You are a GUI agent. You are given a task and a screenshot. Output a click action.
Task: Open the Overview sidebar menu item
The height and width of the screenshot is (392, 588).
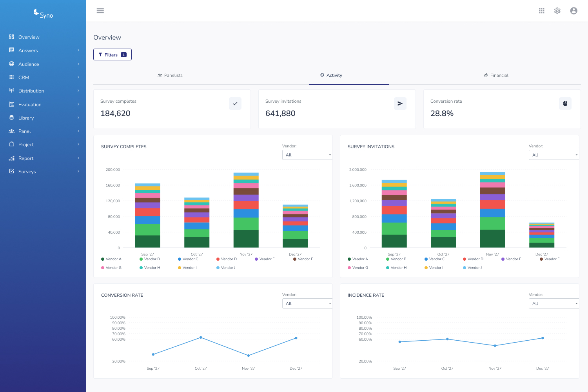click(x=43, y=37)
